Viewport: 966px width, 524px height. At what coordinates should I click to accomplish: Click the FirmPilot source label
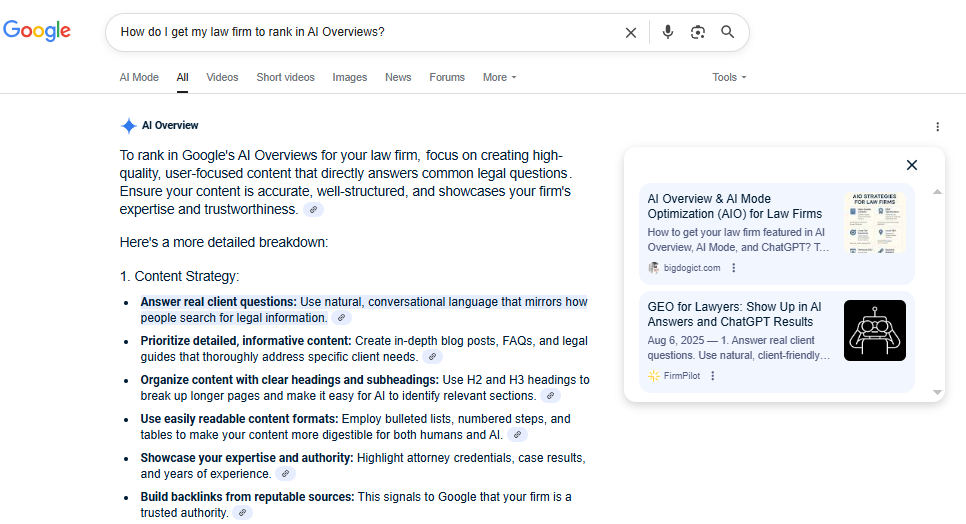tap(681, 376)
